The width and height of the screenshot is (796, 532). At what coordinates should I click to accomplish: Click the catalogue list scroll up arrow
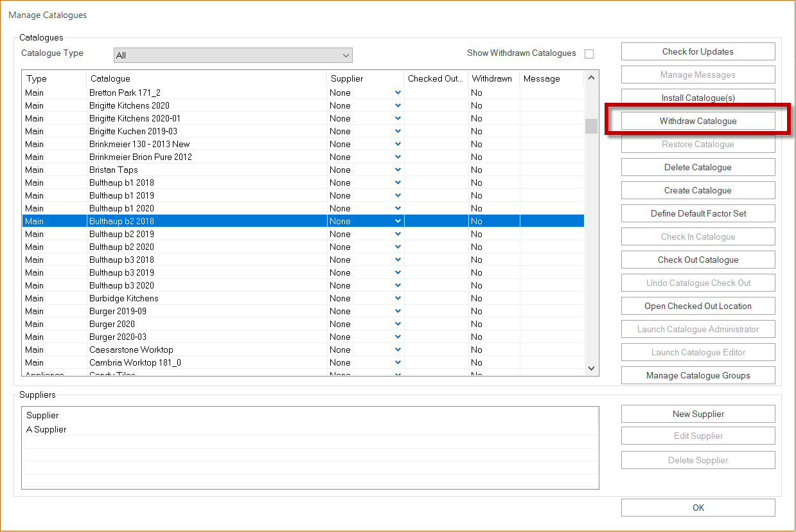pyautogui.click(x=591, y=78)
